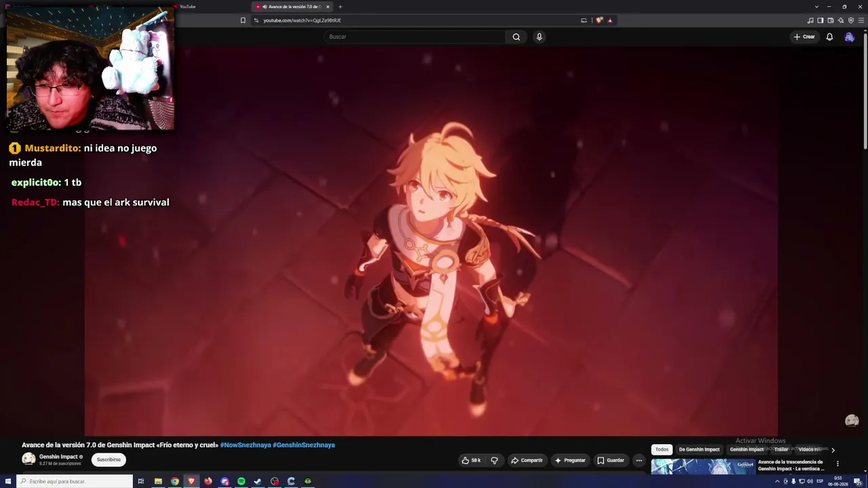Screen dimensions: 868x488
Task: Select the 'Tráiler' filter chip
Action: [781, 449]
